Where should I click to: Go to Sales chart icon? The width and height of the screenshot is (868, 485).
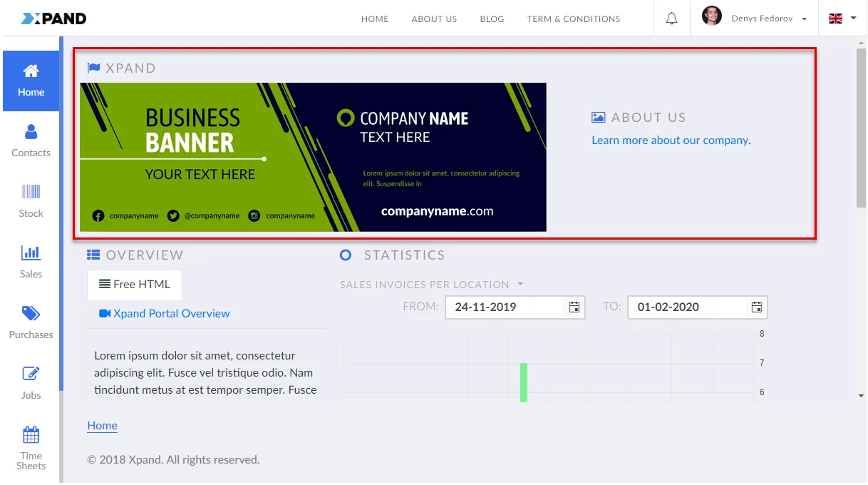(31, 252)
